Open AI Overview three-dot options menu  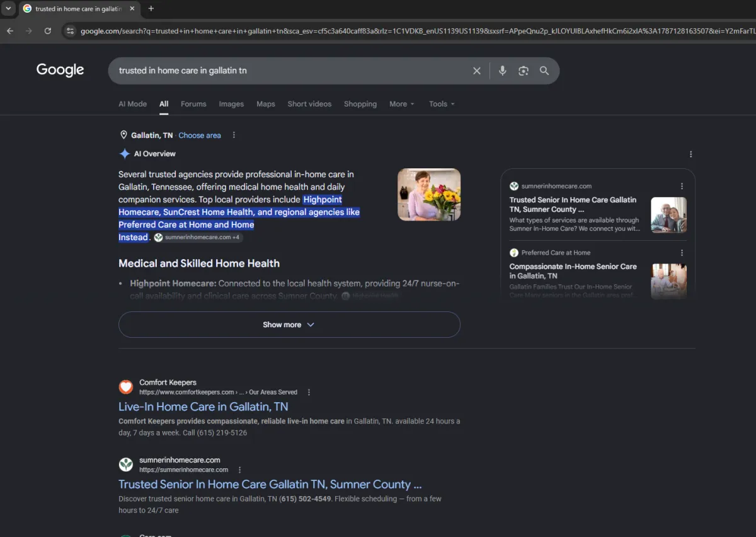(x=690, y=154)
